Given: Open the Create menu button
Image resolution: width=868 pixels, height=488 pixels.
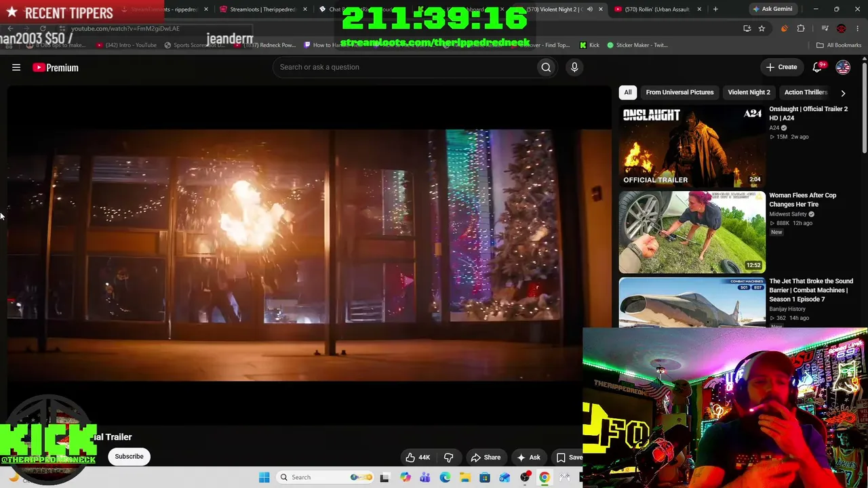Looking at the screenshot, I should (781, 67).
